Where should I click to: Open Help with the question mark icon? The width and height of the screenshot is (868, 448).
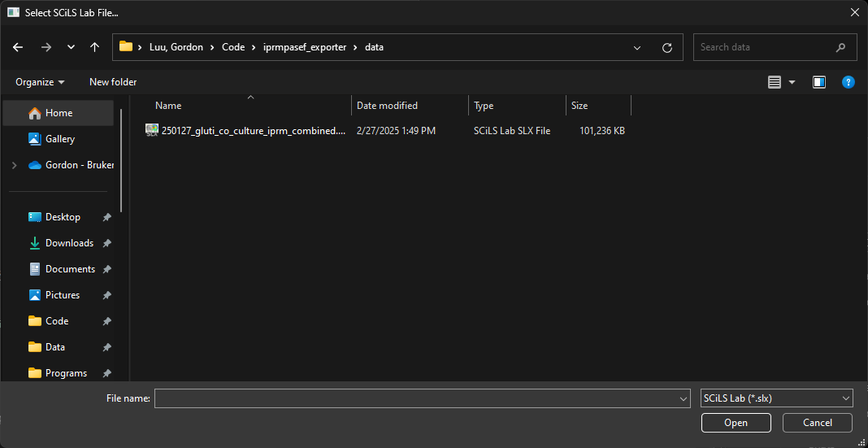(x=848, y=82)
